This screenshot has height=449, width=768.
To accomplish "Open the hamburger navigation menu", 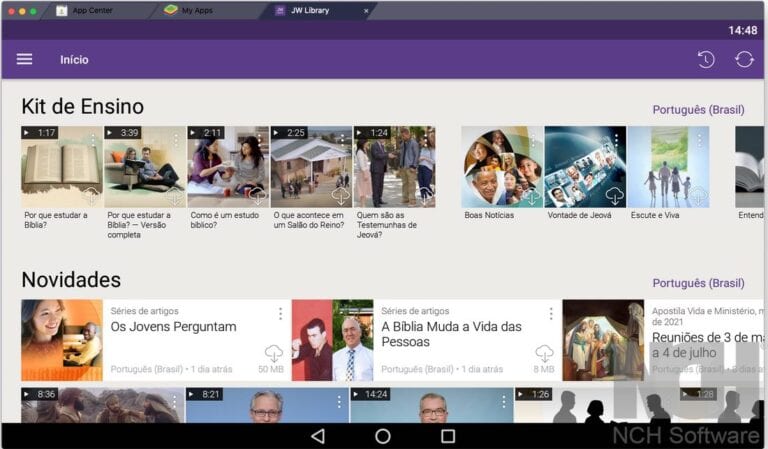I will pos(24,59).
